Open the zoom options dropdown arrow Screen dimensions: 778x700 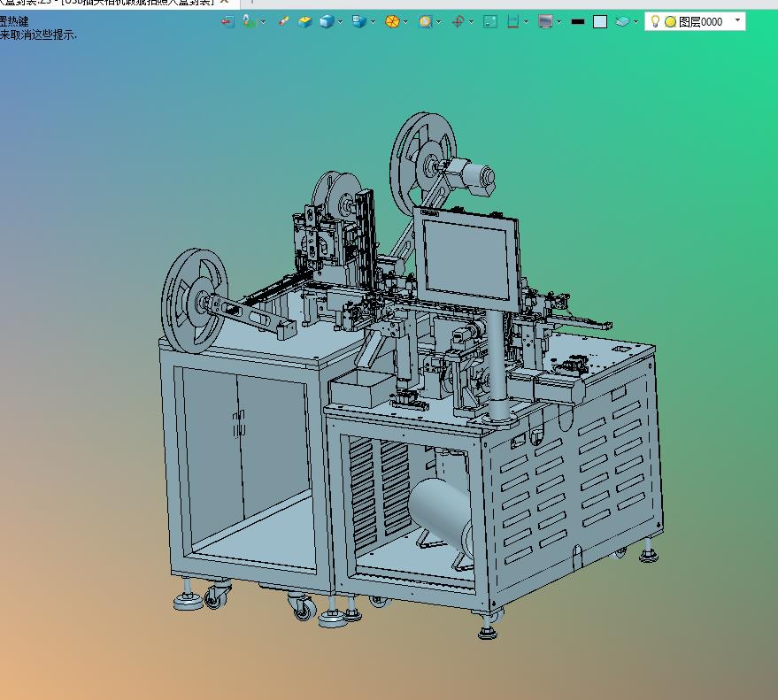pos(439,22)
